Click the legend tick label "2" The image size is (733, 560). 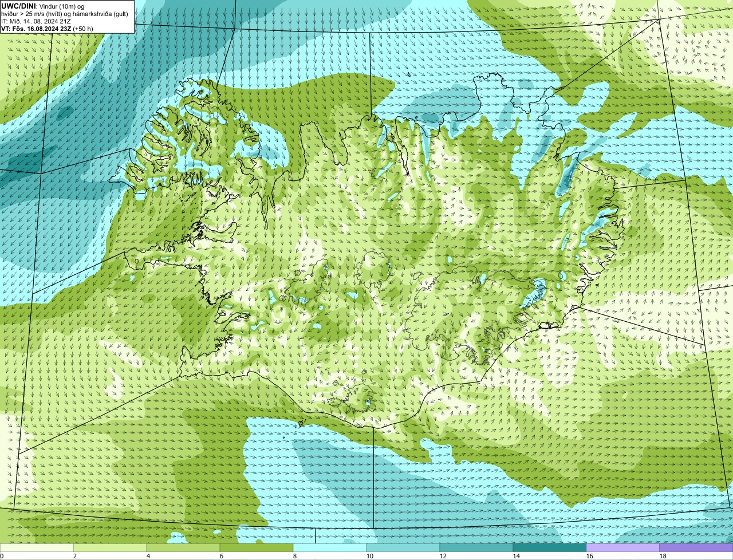(x=75, y=556)
